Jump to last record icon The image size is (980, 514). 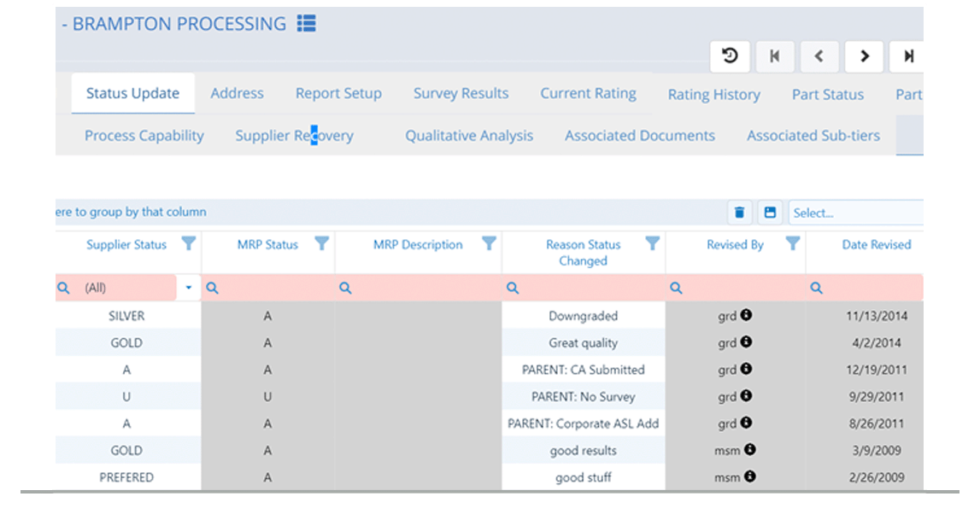point(907,55)
